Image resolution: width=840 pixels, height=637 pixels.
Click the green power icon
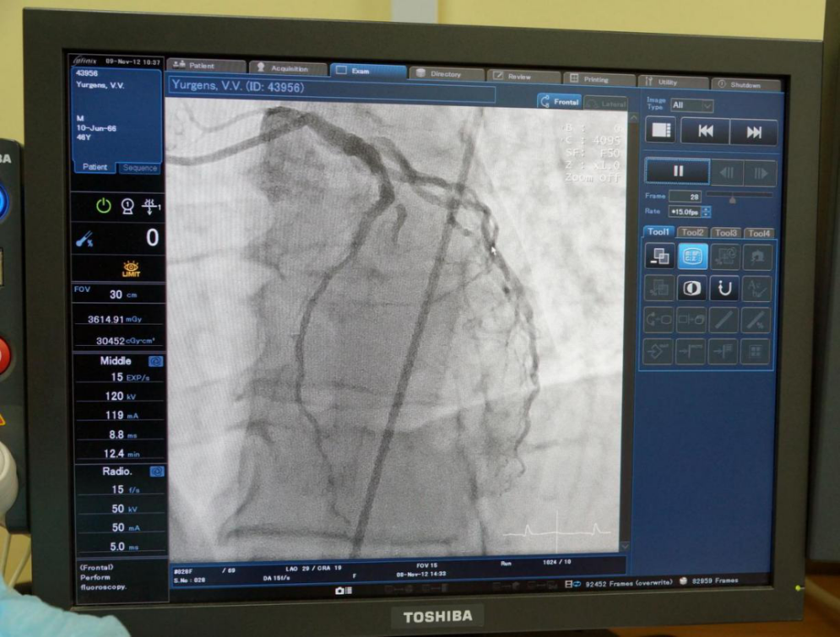pos(103,206)
